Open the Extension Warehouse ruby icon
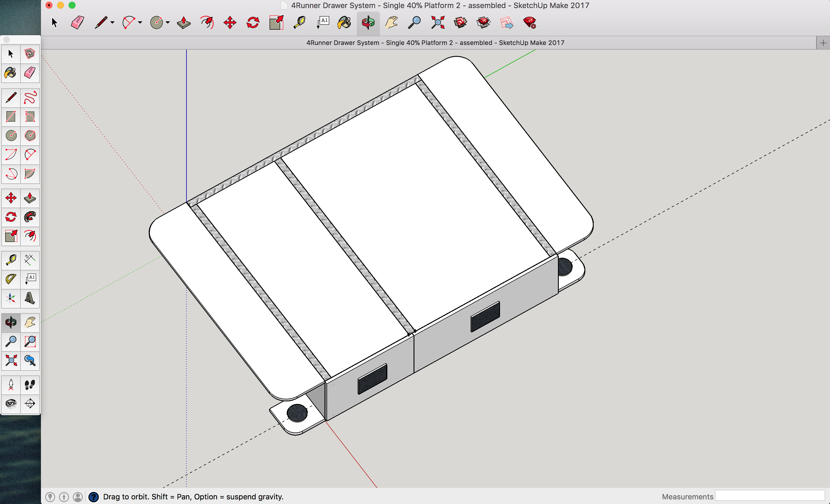830x504 pixels. click(483, 22)
